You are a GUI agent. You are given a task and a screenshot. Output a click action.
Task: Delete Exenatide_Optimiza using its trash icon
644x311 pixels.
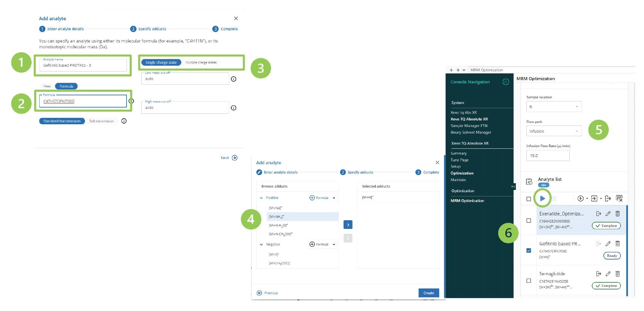tap(618, 213)
